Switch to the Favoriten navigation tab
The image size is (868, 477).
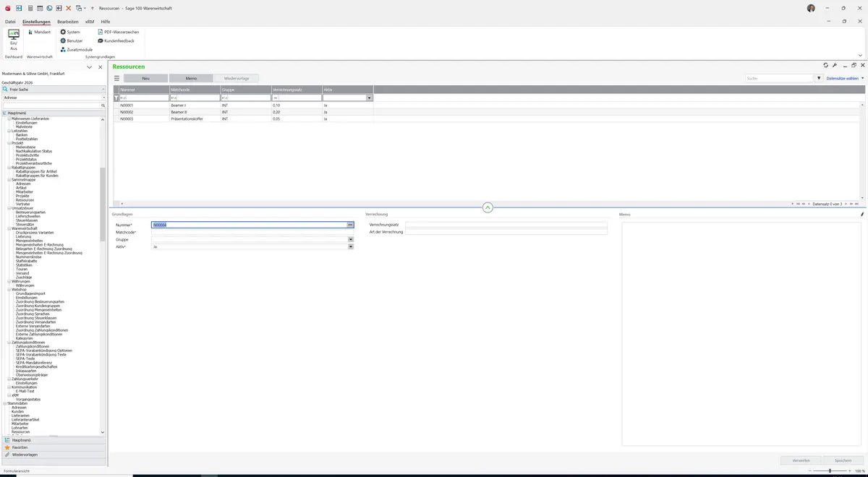coord(53,447)
